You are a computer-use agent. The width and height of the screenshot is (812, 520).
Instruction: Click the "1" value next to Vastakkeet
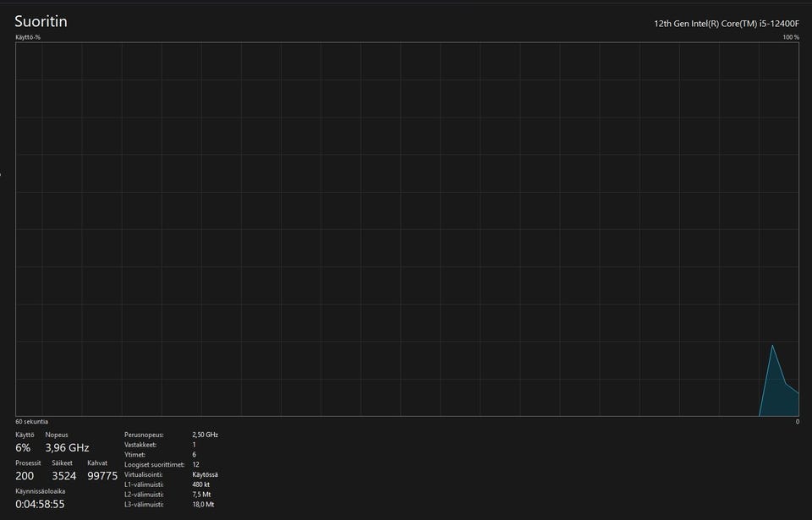click(x=195, y=445)
